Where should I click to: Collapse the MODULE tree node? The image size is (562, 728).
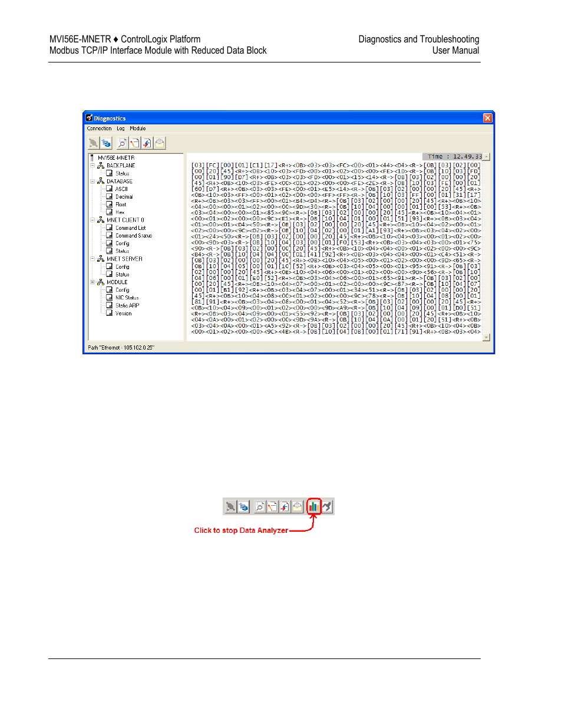tap(92, 282)
